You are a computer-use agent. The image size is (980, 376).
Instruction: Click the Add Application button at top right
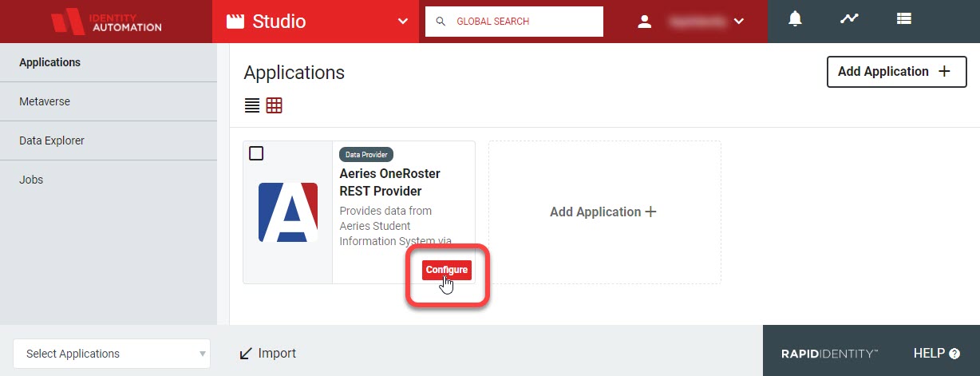click(896, 72)
